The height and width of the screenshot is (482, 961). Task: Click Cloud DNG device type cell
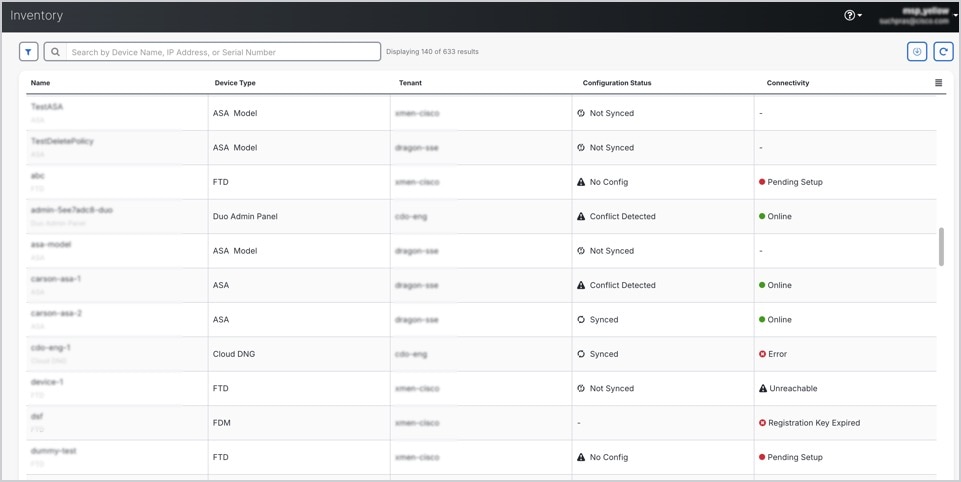click(x=234, y=354)
